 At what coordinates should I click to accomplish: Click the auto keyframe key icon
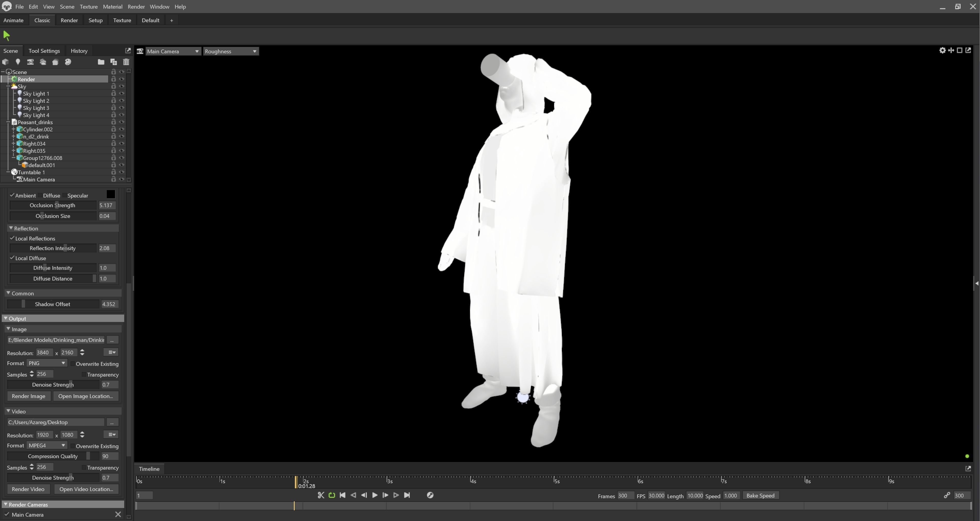click(x=430, y=495)
